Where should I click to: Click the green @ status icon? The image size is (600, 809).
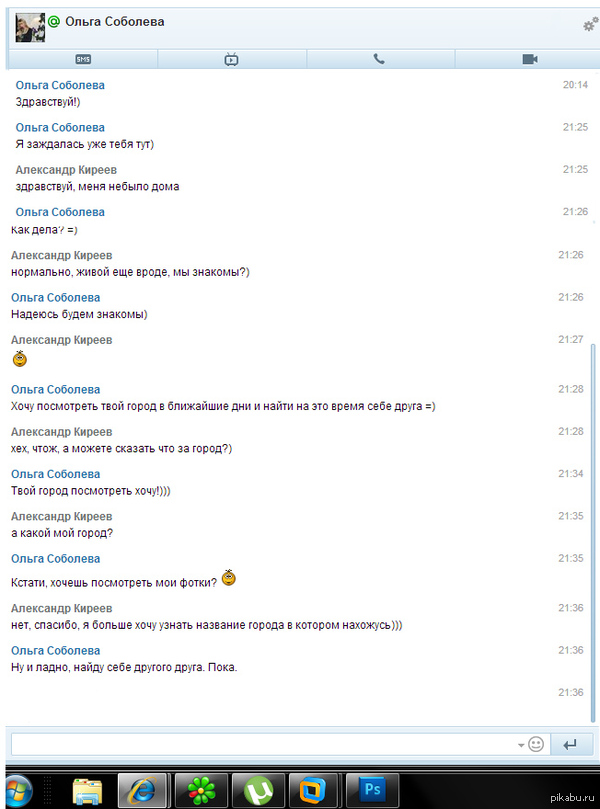click(54, 21)
